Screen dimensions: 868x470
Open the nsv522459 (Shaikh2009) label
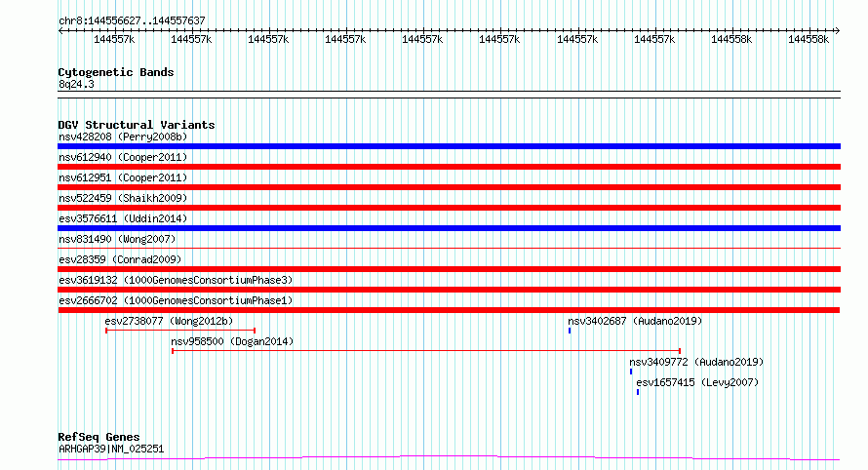123,198
